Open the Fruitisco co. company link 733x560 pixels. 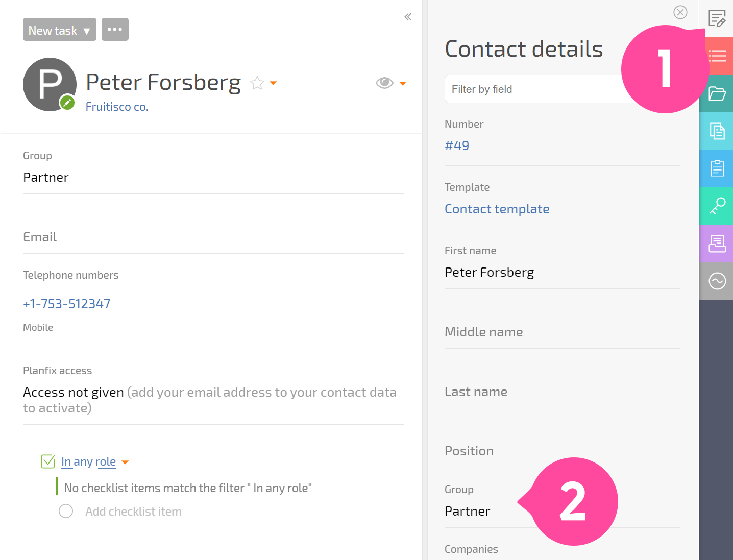pos(117,107)
